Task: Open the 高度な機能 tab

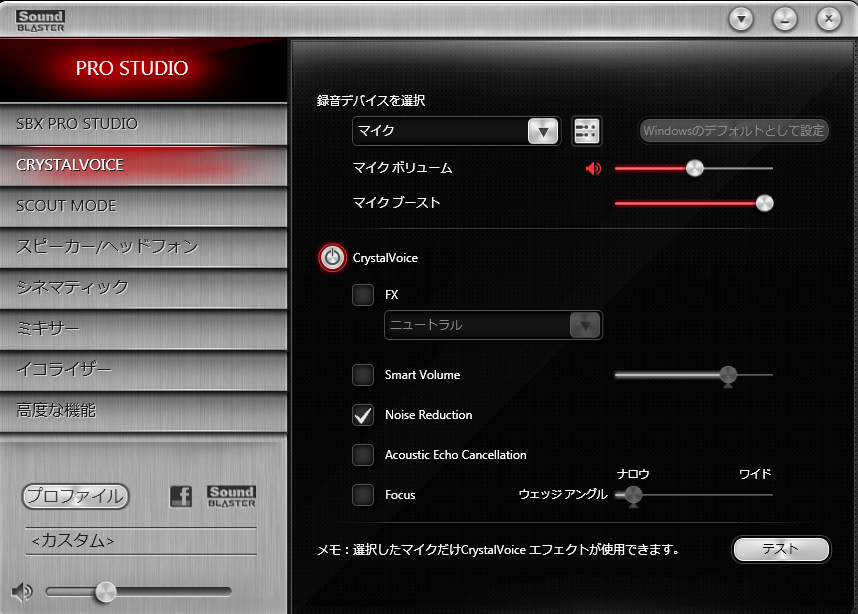Action: (143, 411)
